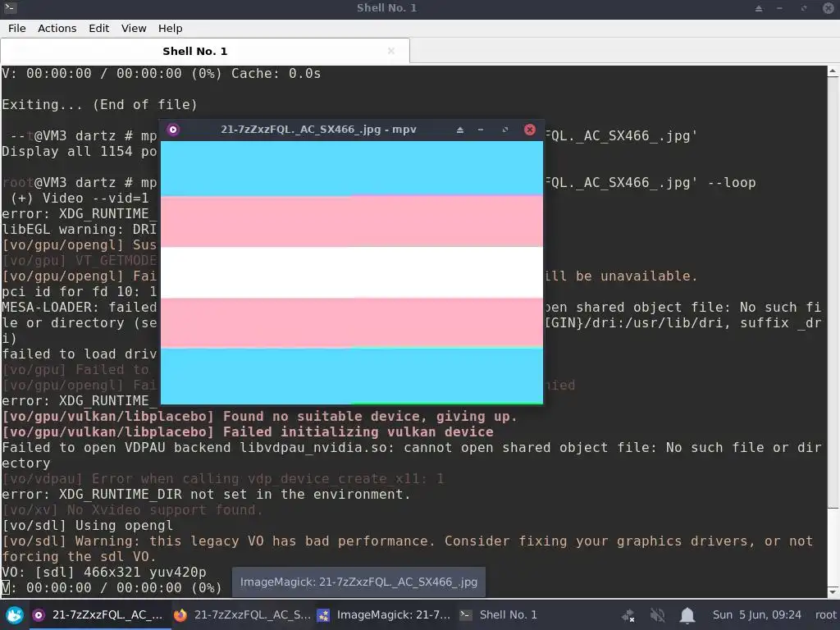Switch to Firefox taskbar entry
Viewport: 840px width, 630px height.
[242, 615]
